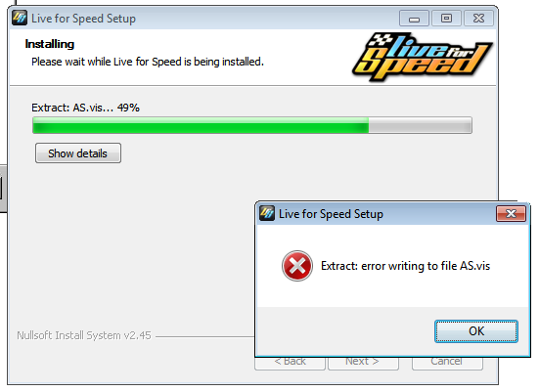
Task: Minimize the main setup window
Action: pyautogui.click(x=414, y=19)
